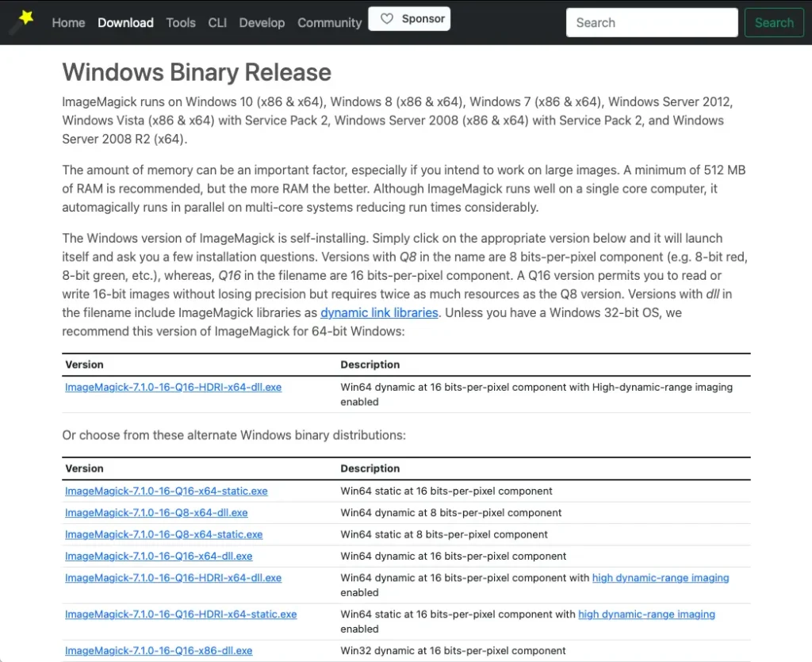Open the Community nav item
The image size is (812, 662).
click(329, 23)
